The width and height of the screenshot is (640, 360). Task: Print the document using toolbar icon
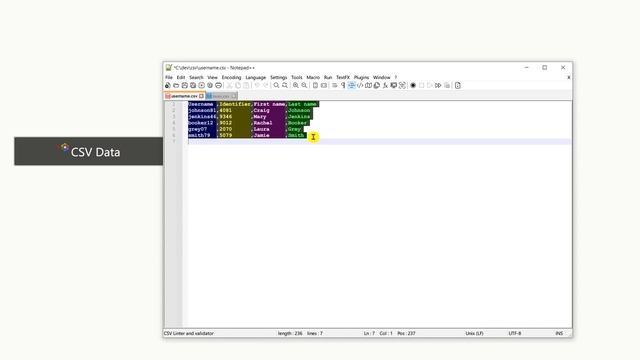click(218, 85)
